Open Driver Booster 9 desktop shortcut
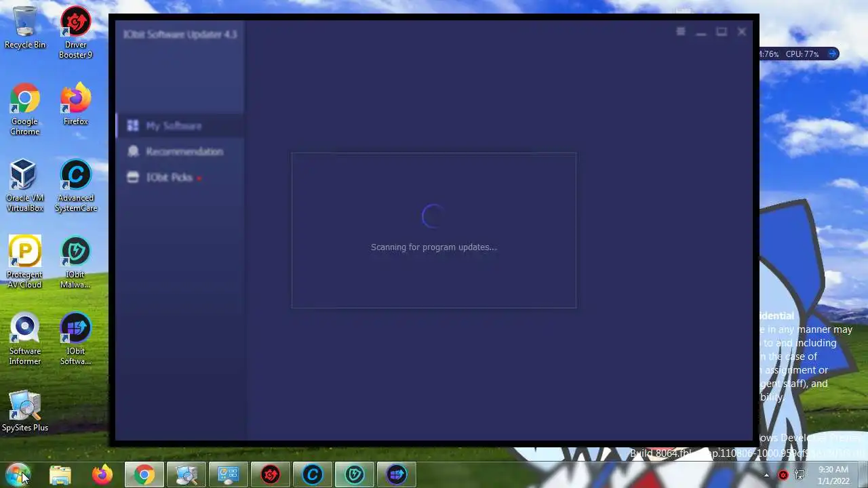The width and height of the screenshot is (868, 488). tap(75, 33)
